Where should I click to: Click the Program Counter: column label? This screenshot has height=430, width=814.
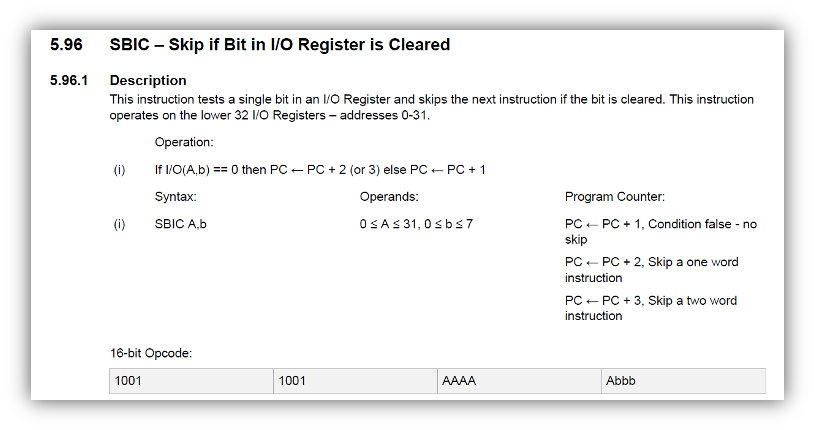point(614,197)
